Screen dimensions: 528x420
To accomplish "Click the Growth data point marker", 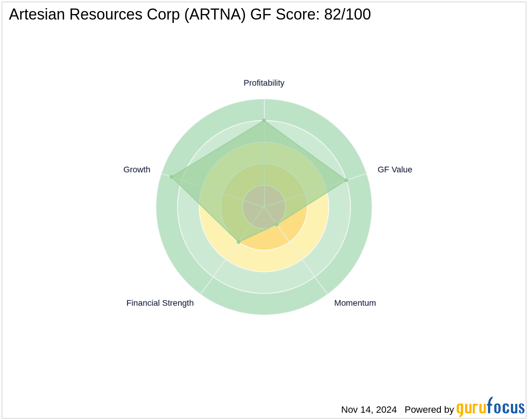I will pyautogui.click(x=171, y=177).
